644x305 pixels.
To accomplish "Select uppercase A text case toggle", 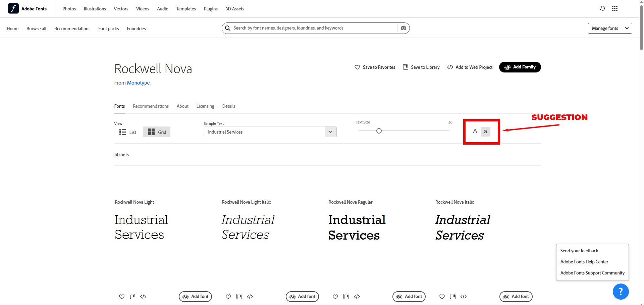I will click(475, 131).
